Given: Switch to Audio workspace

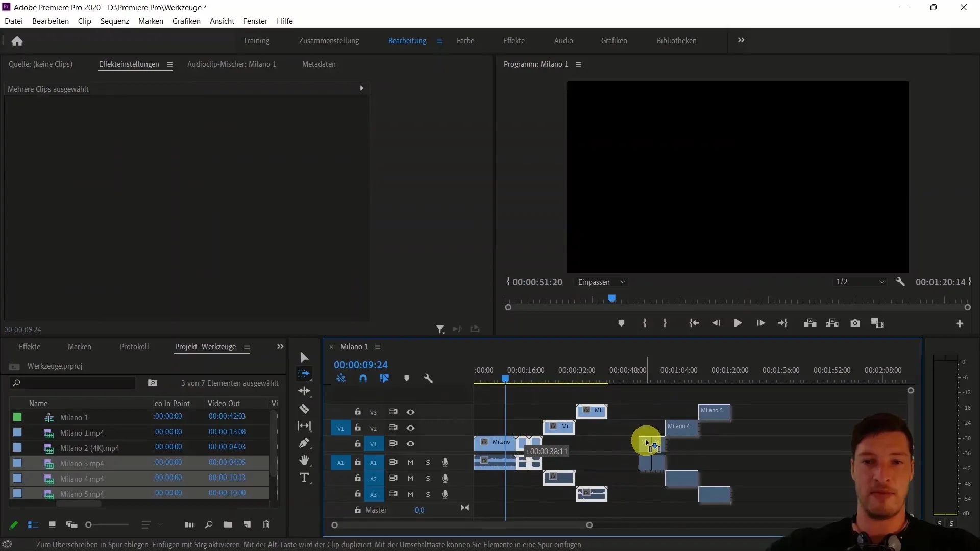Looking at the screenshot, I should point(563,41).
